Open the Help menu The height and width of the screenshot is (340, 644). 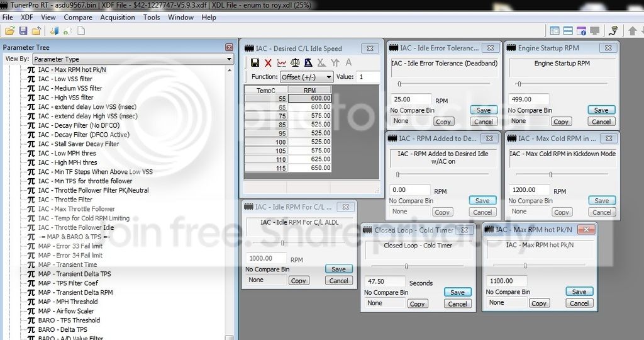click(209, 17)
